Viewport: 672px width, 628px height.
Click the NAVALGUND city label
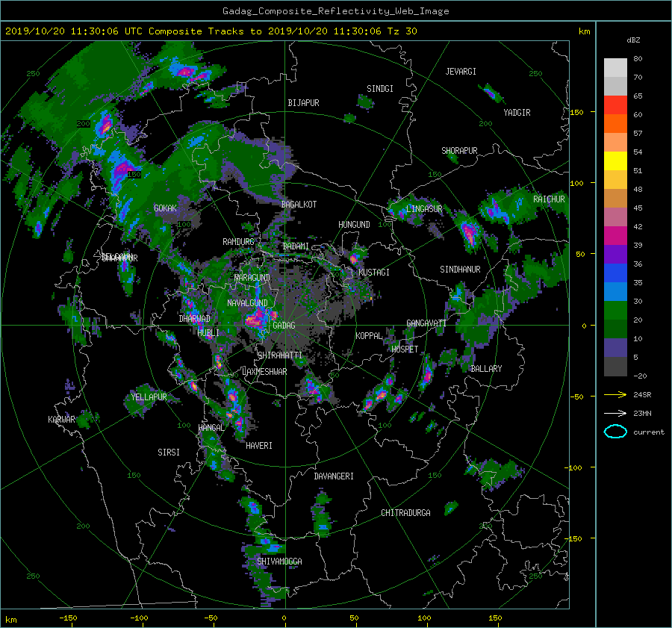click(247, 303)
